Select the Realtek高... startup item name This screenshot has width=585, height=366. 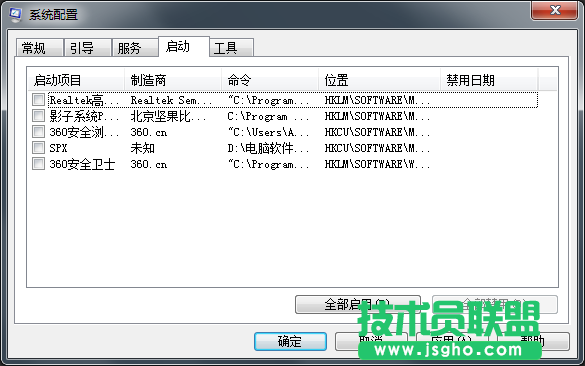pyautogui.click(x=84, y=100)
